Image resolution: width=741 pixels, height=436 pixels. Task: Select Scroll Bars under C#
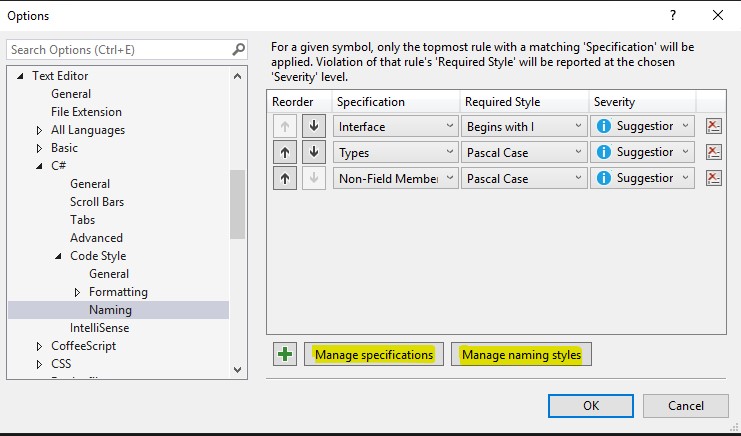97,202
